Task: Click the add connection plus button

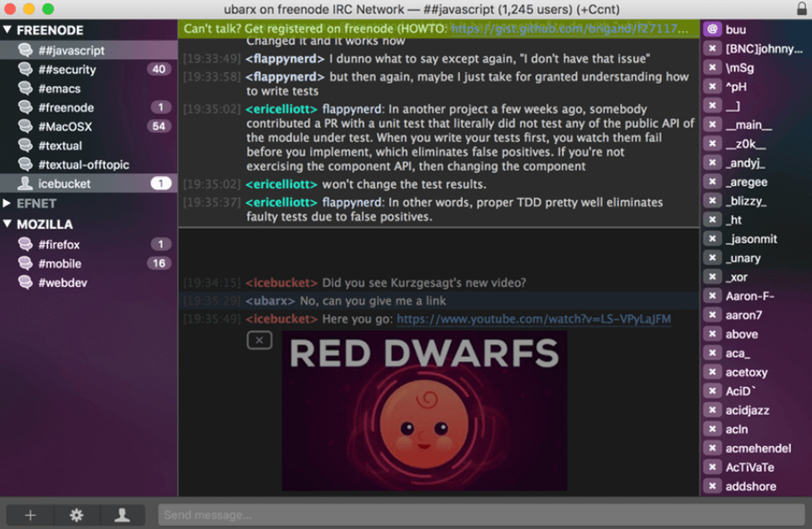Action: [x=30, y=515]
